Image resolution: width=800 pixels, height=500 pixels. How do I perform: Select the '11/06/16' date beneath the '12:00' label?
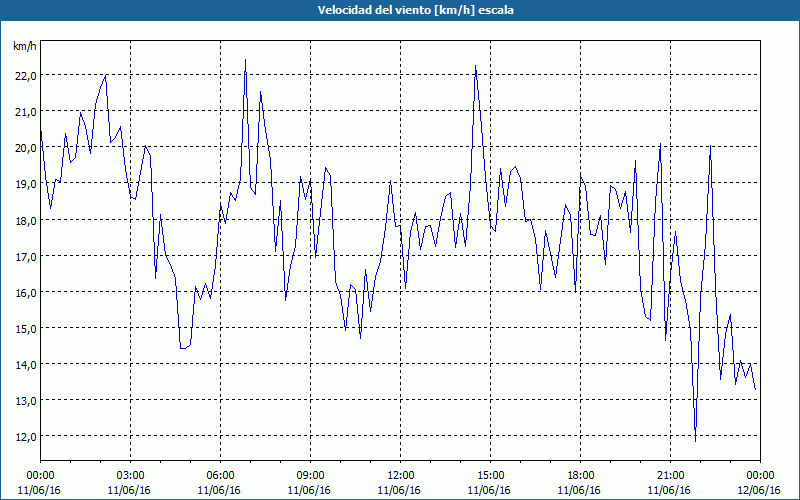coord(399,490)
